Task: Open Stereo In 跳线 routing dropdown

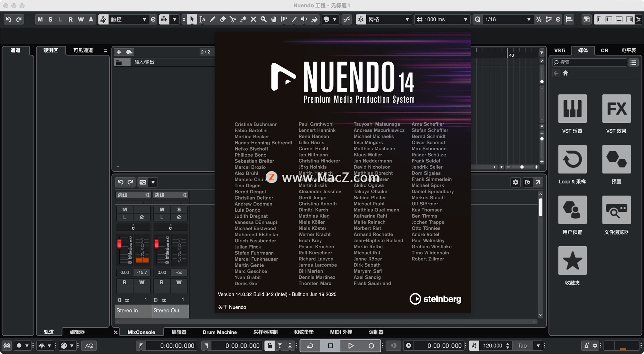Action: pyautogui.click(x=133, y=195)
